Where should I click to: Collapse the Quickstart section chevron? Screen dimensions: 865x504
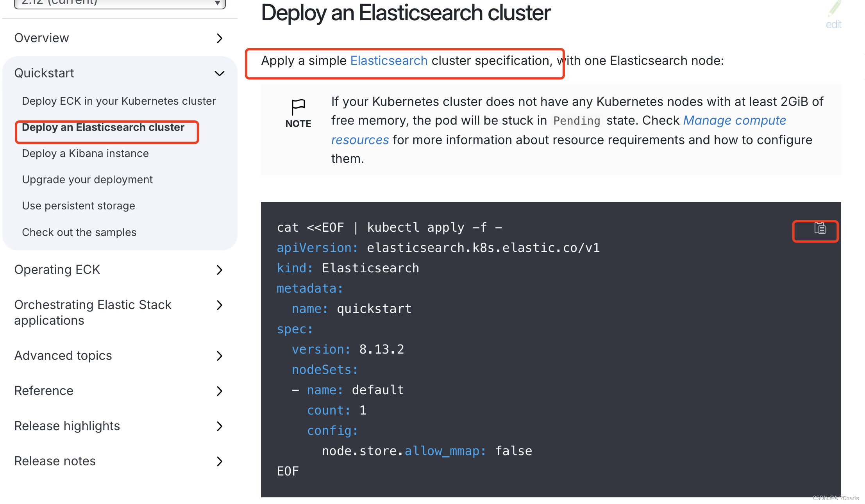[x=220, y=73]
